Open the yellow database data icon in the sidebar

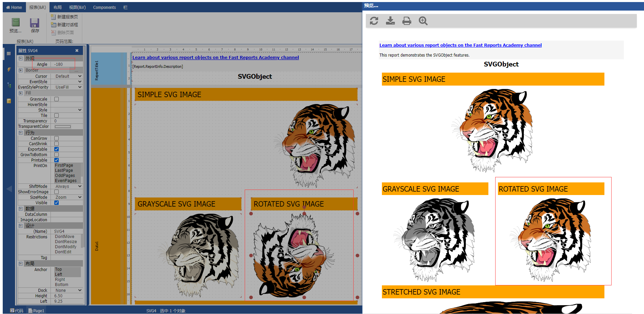9,101
